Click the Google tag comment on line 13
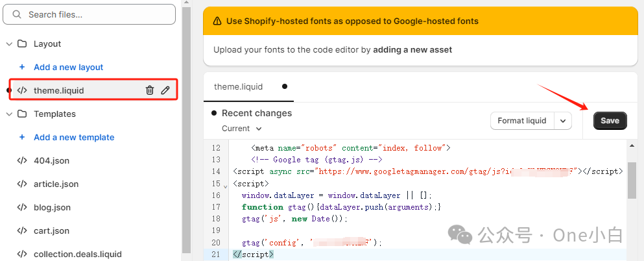The image size is (644, 261). click(x=316, y=160)
